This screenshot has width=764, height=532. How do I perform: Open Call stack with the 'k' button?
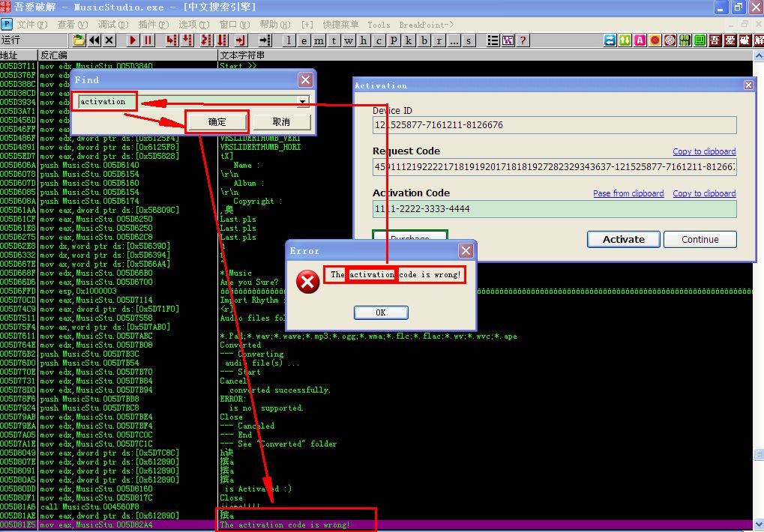coord(409,40)
